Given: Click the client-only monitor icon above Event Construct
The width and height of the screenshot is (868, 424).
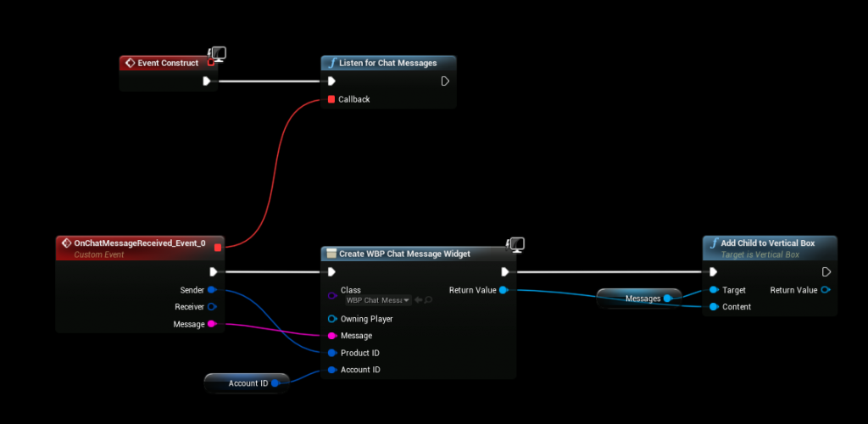Looking at the screenshot, I should [x=216, y=54].
